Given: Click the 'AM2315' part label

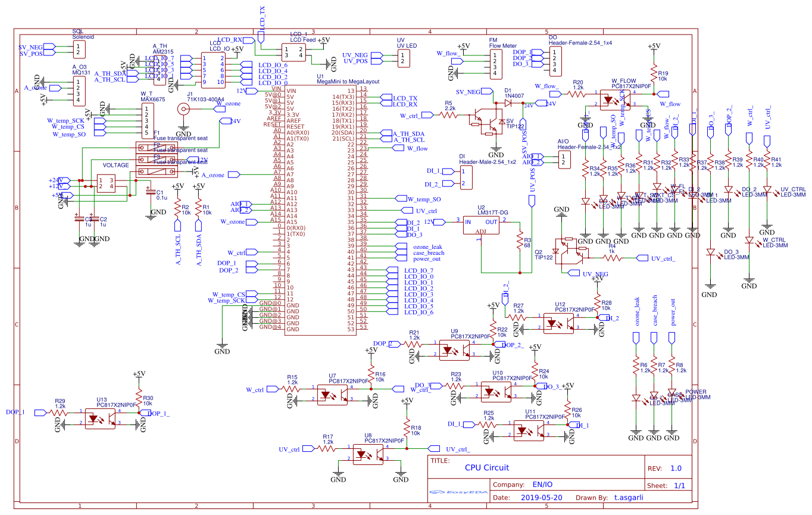Looking at the screenshot, I should point(164,52).
